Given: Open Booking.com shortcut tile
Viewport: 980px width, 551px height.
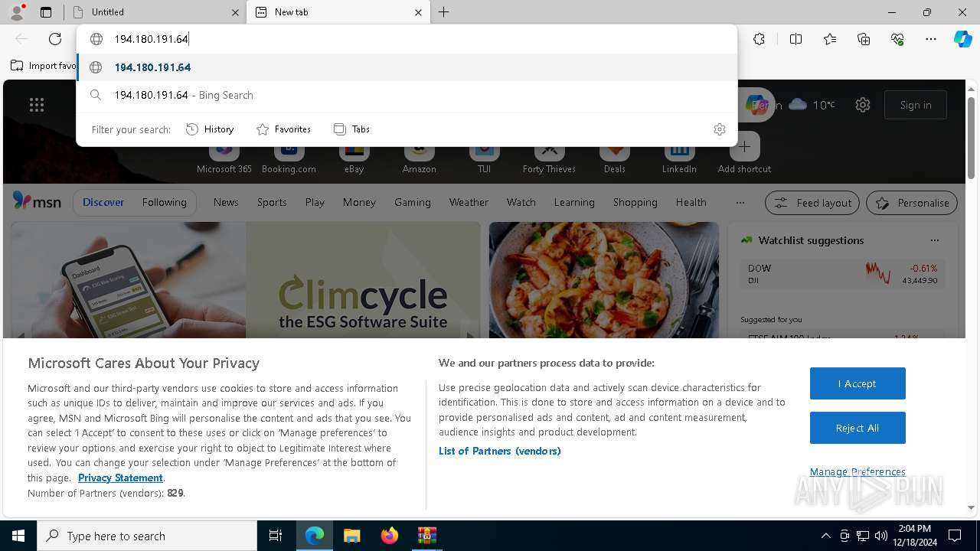Looking at the screenshot, I should click(x=289, y=156).
